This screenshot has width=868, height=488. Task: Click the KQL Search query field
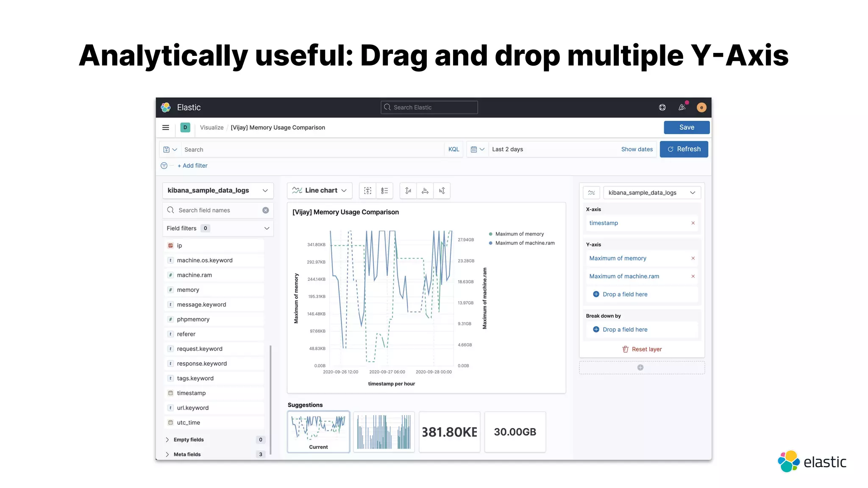coord(313,150)
